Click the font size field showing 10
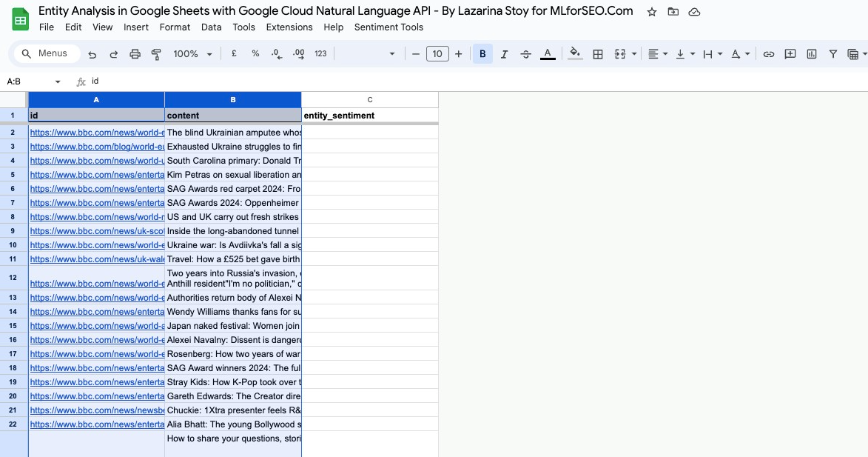Viewport: 868px width, 457px height. (x=437, y=54)
